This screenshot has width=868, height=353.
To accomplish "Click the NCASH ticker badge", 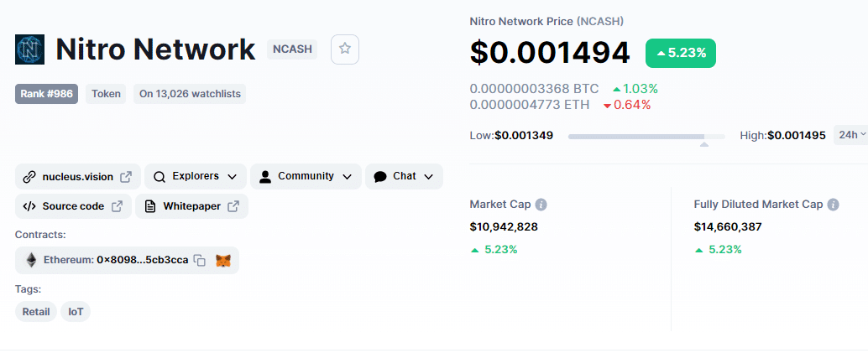I will 292,49.
